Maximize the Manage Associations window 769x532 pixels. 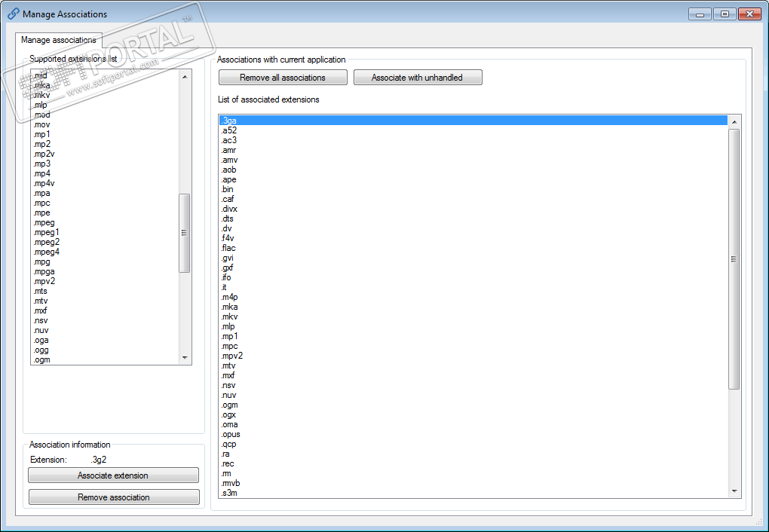click(725, 14)
